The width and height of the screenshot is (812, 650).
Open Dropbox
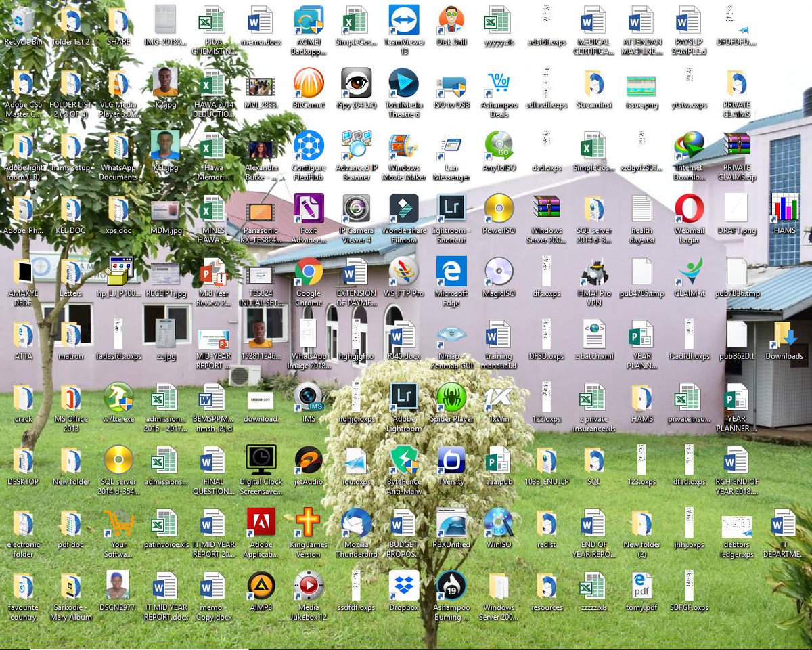[403, 586]
